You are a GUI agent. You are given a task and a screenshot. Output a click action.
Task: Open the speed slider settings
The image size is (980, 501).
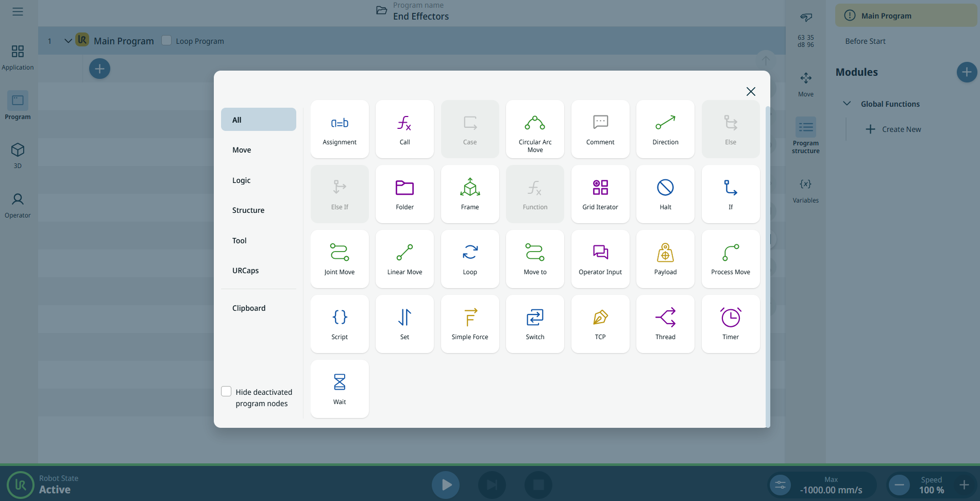pos(780,485)
